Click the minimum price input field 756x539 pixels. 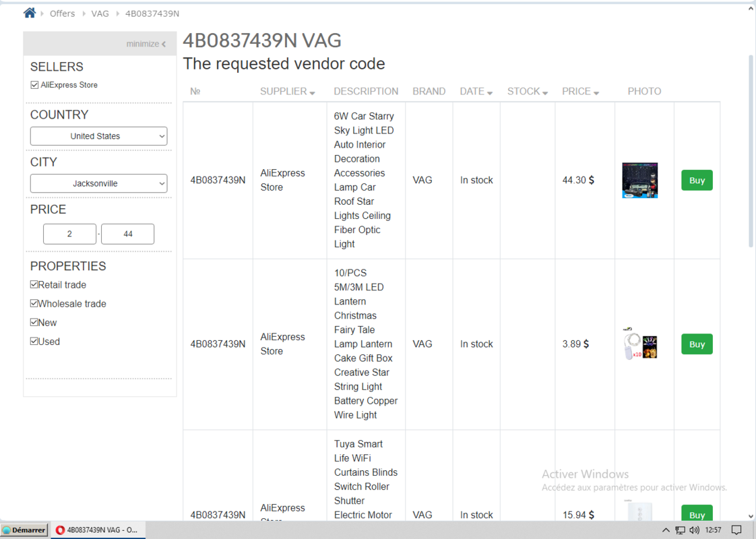pos(70,234)
